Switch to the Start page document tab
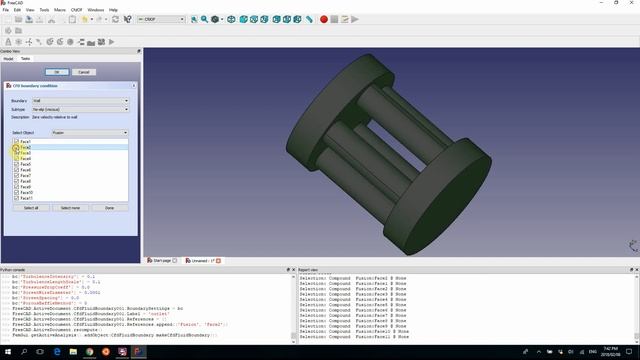640x360 pixels. [162, 260]
